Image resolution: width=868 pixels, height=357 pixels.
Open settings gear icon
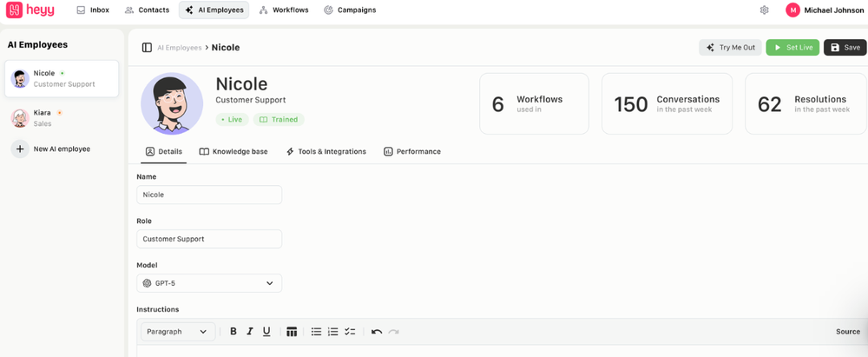pos(764,10)
